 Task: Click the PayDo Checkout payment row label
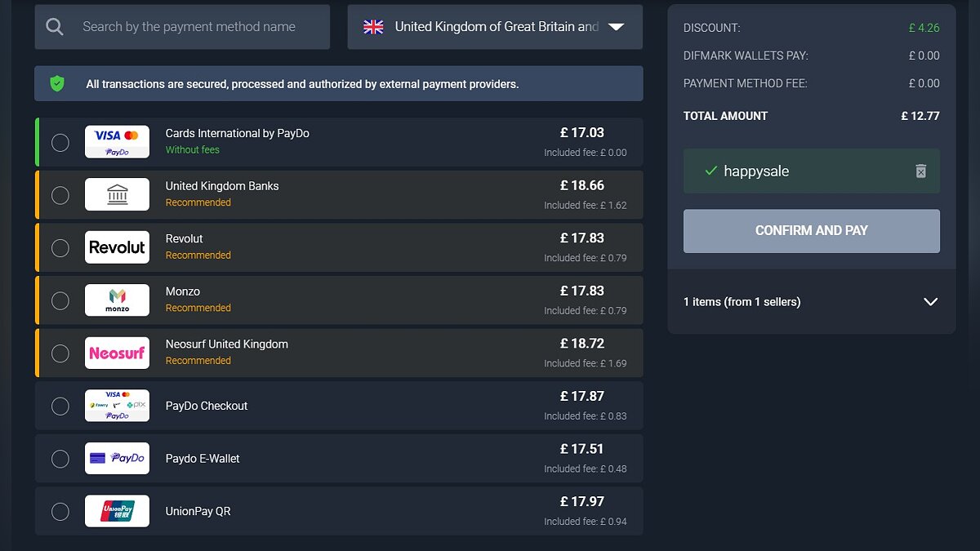(207, 406)
